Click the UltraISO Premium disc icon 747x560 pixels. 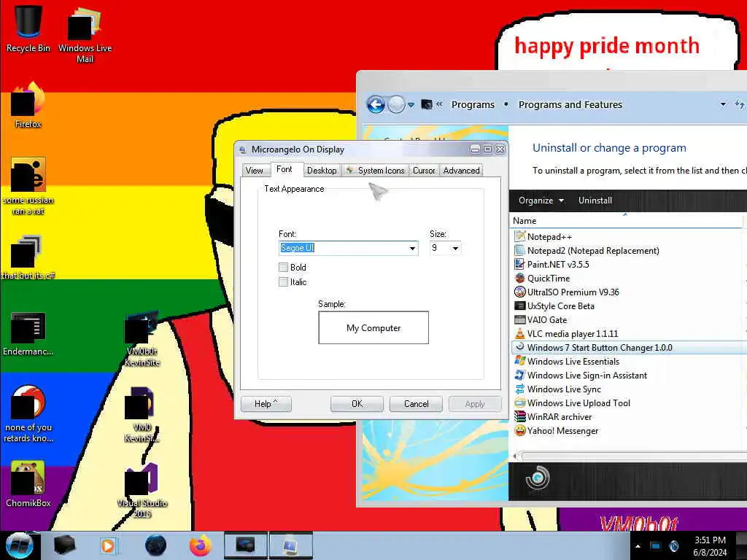(519, 292)
